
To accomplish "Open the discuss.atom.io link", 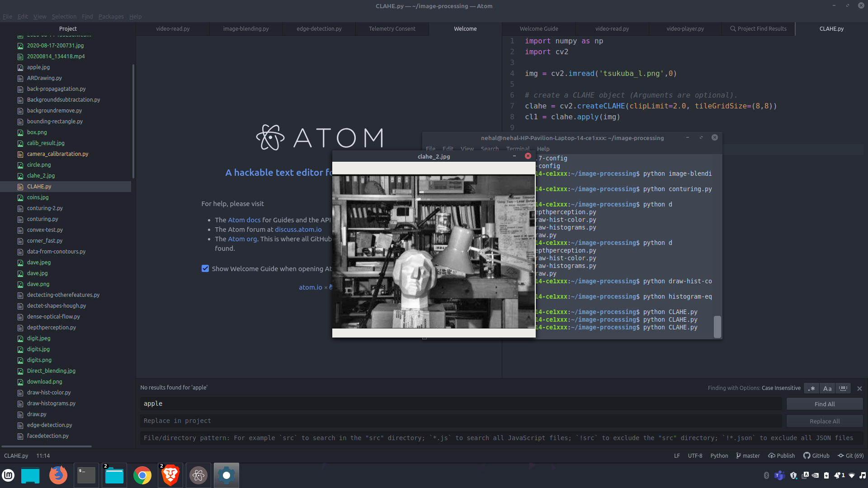I will (298, 230).
